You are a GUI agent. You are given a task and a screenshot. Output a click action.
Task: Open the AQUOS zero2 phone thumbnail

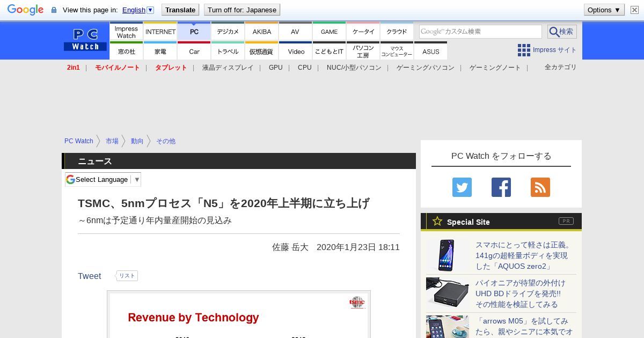[448, 255]
